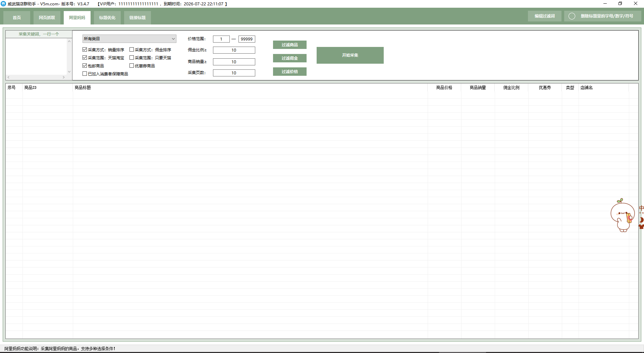
Task: Check the 优惠券商品 checkbox
Action: (132, 66)
